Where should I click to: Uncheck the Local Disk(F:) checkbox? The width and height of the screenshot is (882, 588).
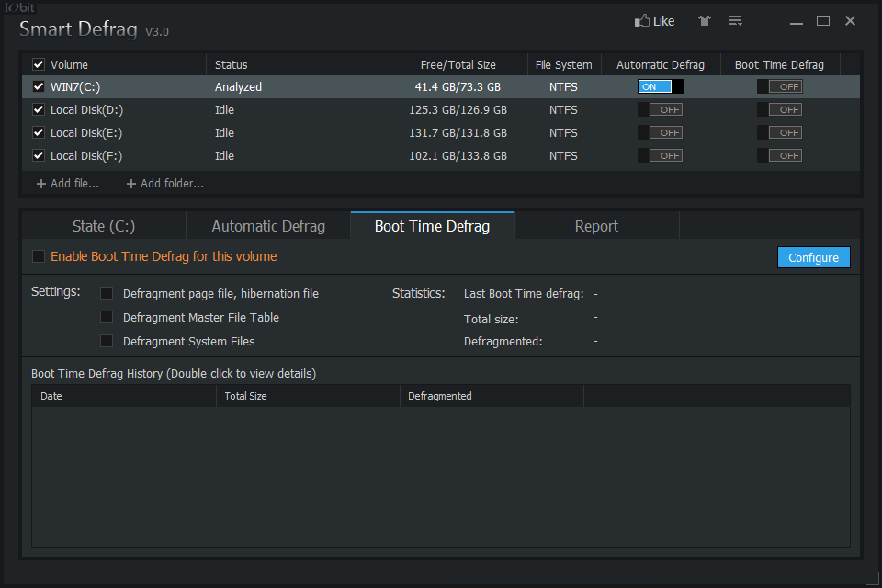39,156
